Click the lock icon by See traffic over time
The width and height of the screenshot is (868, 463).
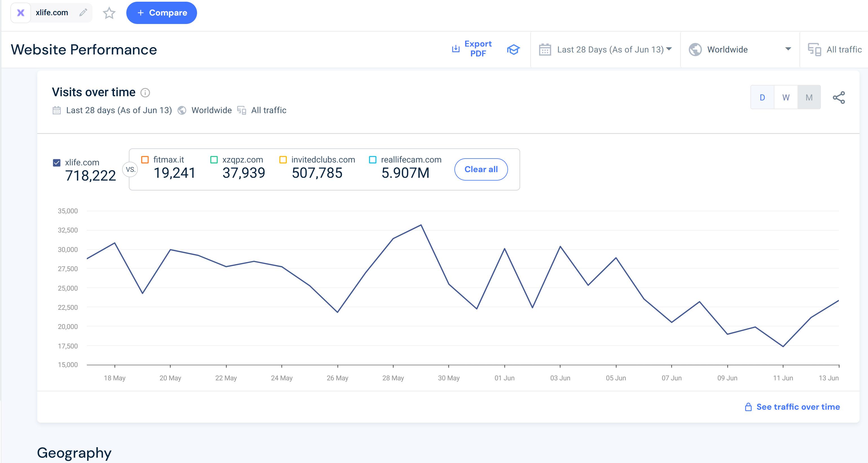(748, 407)
